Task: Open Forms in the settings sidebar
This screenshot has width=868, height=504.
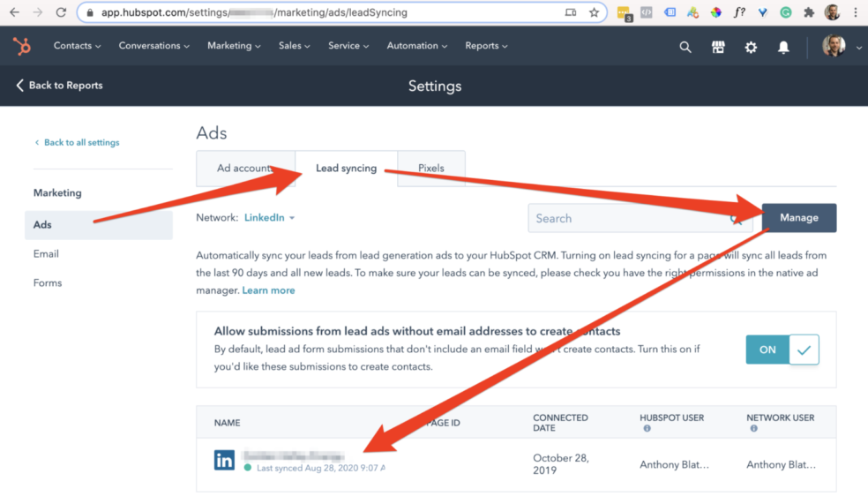Action: point(48,283)
